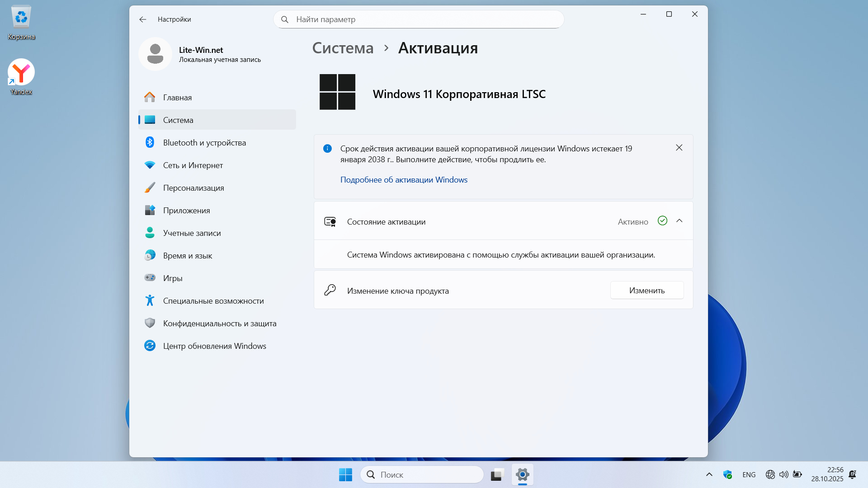This screenshot has width=868, height=488.
Task: Open Подробнее об активации Windows link
Action: click(x=404, y=180)
